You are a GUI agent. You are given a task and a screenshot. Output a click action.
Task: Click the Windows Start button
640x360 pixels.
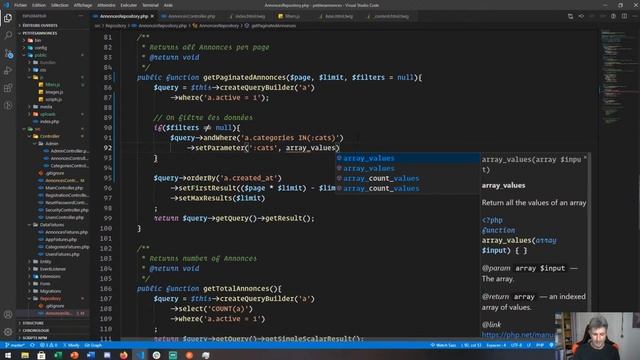(8, 356)
